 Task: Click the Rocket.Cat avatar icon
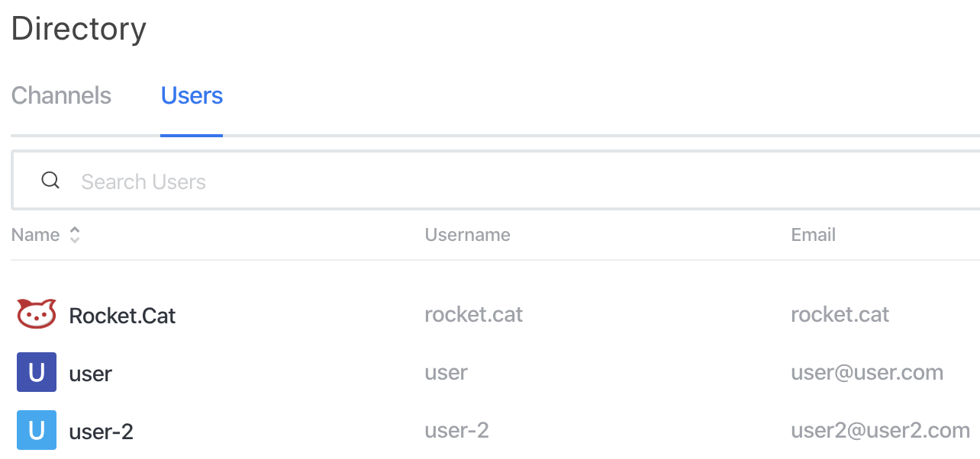[x=37, y=314]
